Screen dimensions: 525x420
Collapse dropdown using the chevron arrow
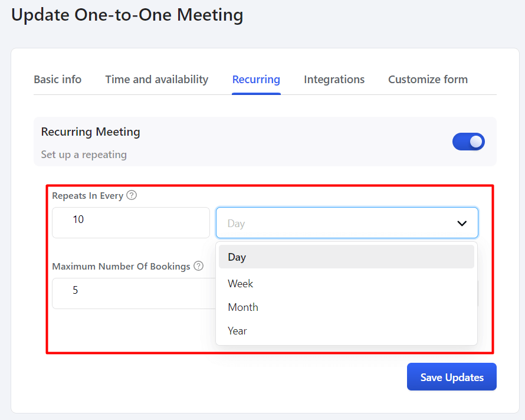[462, 223]
